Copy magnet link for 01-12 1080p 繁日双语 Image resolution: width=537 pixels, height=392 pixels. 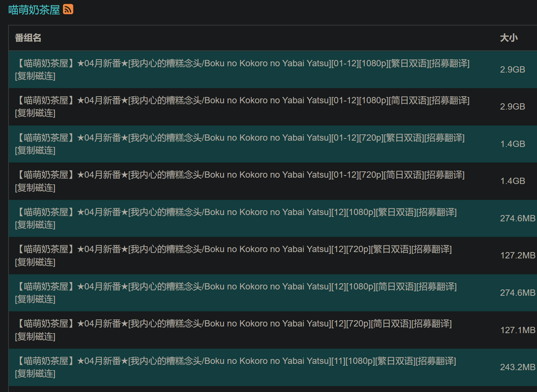point(35,76)
